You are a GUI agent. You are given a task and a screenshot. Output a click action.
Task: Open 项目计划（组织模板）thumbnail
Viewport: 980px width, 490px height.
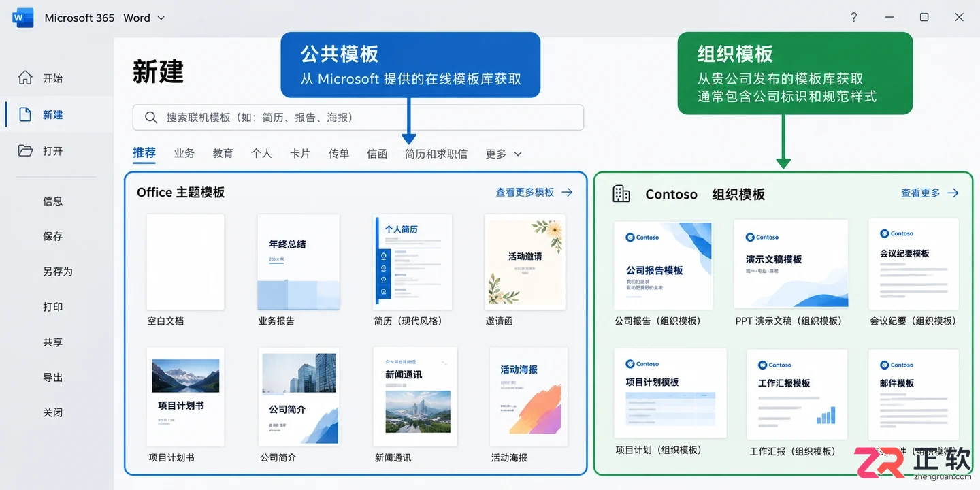(x=670, y=393)
